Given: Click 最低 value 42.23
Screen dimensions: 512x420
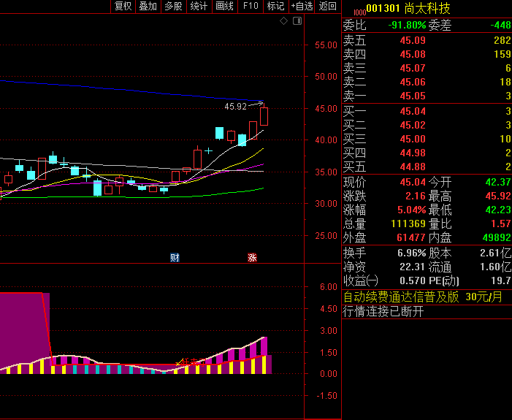Looking at the screenshot, I should coord(498,210).
